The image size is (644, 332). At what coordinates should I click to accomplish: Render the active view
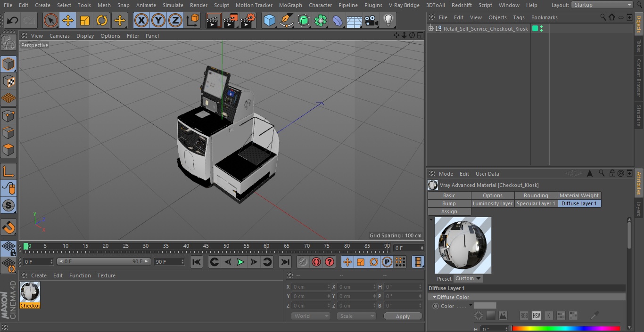pyautogui.click(x=214, y=20)
